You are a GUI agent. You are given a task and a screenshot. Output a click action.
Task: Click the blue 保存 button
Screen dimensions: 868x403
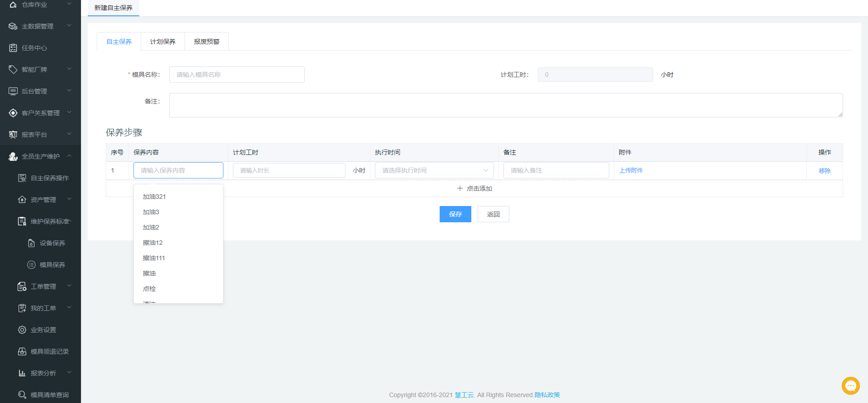pyautogui.click(x=455, y=214)
